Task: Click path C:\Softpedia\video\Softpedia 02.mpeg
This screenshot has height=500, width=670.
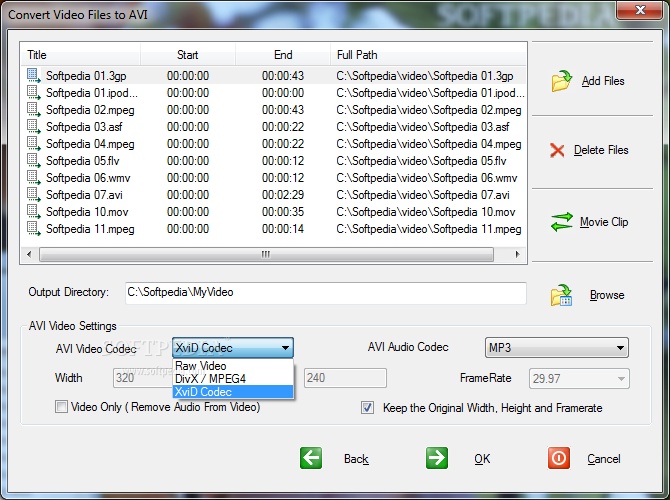Action: point(429,110)
